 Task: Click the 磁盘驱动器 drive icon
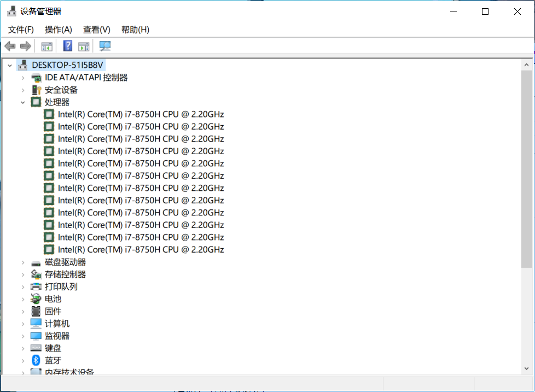(36, 263)
